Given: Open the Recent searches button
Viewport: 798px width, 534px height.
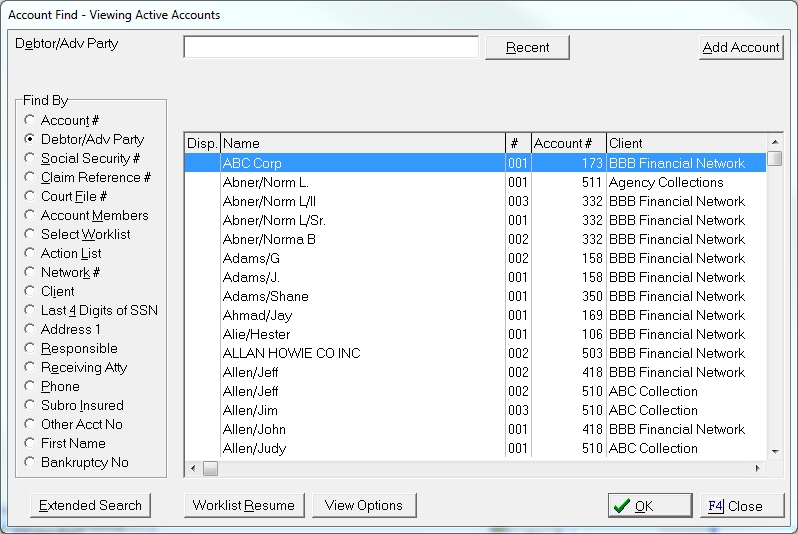Looking at the screenshot, I should (527, 47).
